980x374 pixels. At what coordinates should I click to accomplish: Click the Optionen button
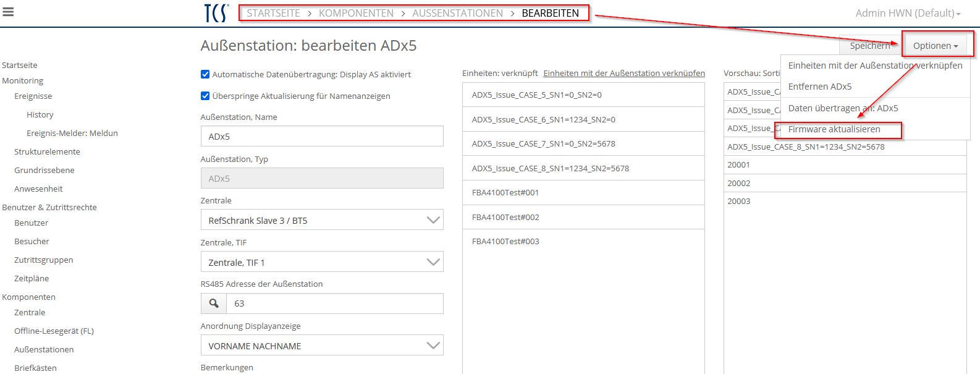click(x=935, y=46)
